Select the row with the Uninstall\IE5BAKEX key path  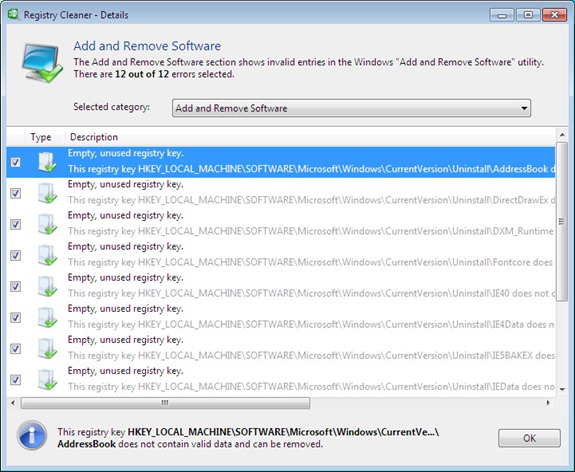281,349
